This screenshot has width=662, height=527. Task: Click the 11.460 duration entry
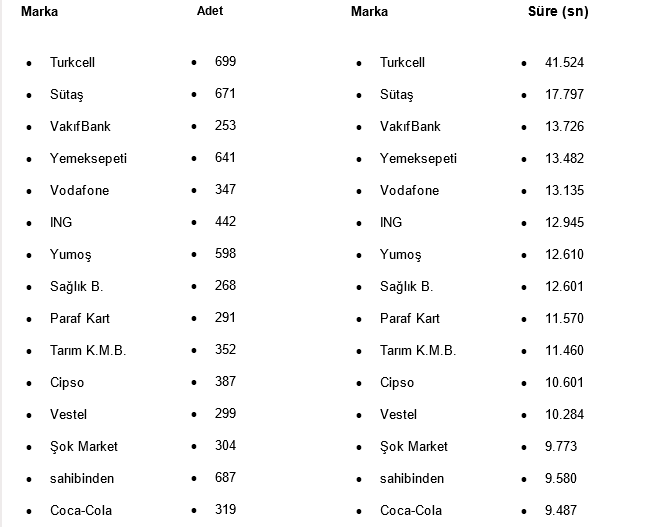(x=564, y=351)
